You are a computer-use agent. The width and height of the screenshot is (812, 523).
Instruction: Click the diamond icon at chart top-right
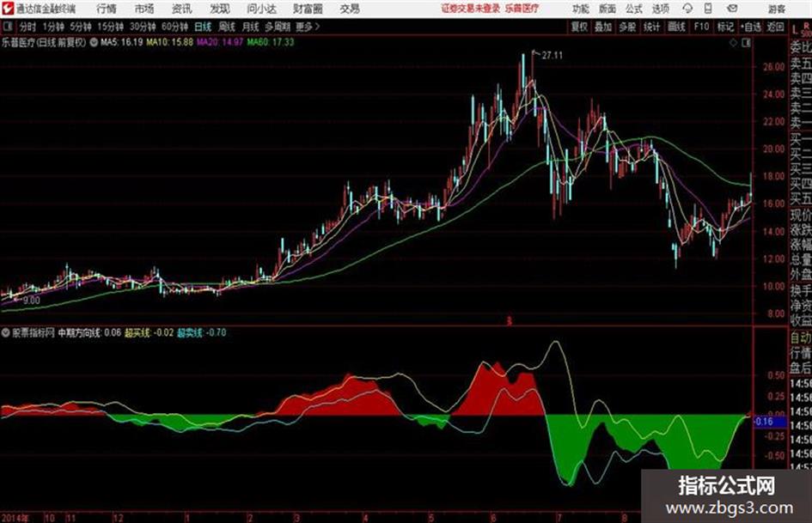coord(733,43)
